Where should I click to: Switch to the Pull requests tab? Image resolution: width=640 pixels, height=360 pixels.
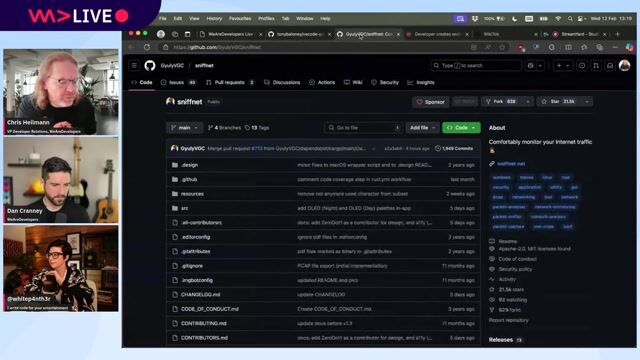(231, 82)
